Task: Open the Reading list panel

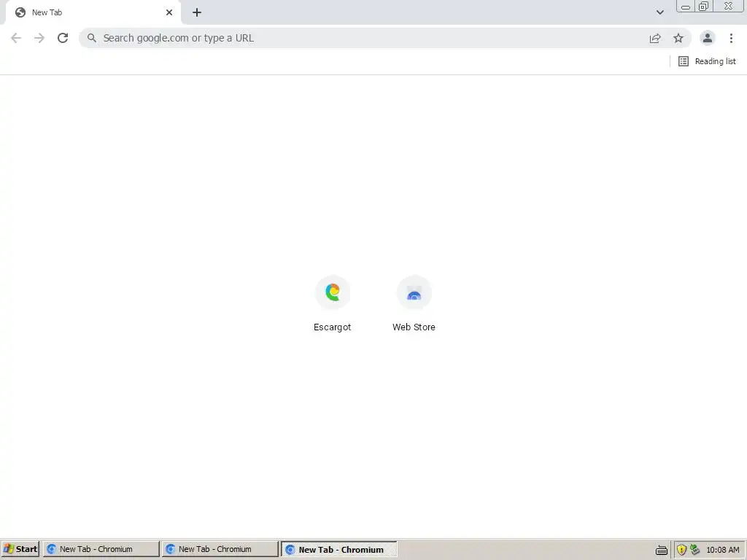Action: [x=707, y=61]
